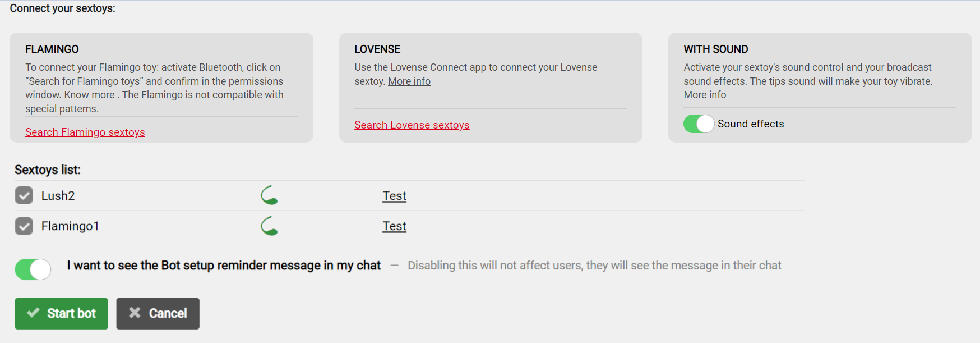Image resolution: width=980 pixels, height=343 pixels.
Task: Select the Flamingo1 list entry name
Action: tap(70, 226)
